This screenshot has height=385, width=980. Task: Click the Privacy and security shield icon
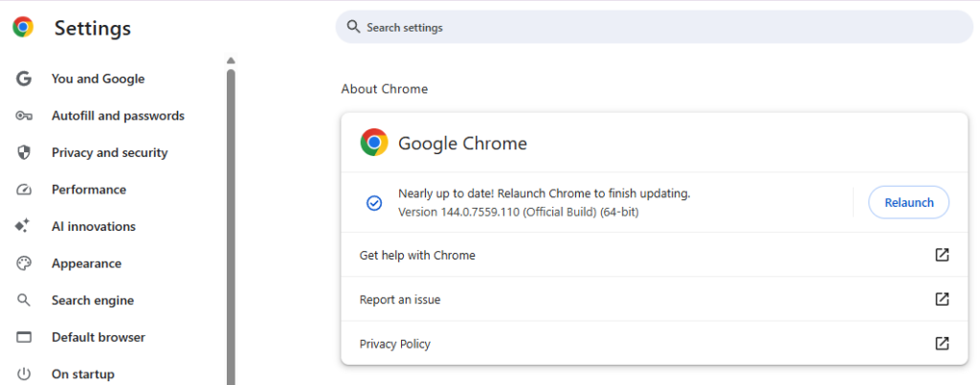click(x=24, y=152)
